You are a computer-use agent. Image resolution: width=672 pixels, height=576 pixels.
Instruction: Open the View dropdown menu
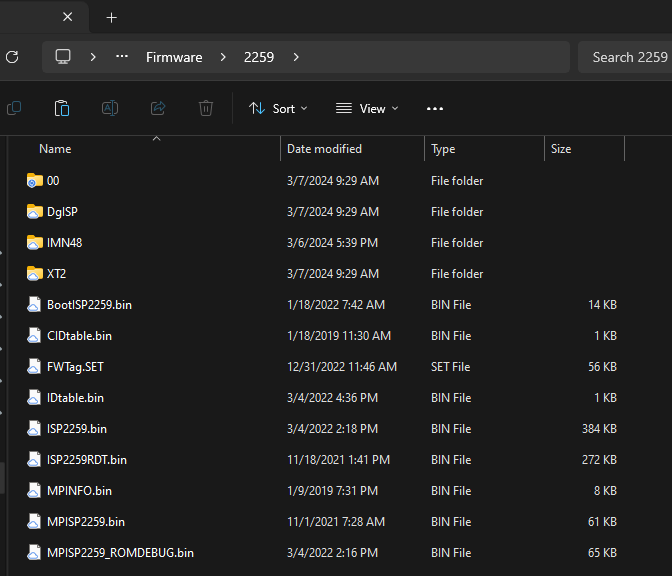point(367,108)
